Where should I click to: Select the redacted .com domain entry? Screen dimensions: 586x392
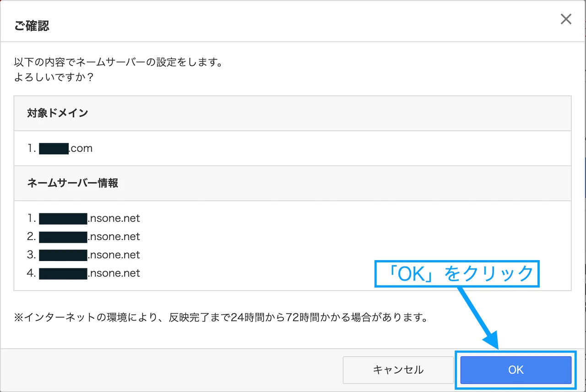(66, 148)
